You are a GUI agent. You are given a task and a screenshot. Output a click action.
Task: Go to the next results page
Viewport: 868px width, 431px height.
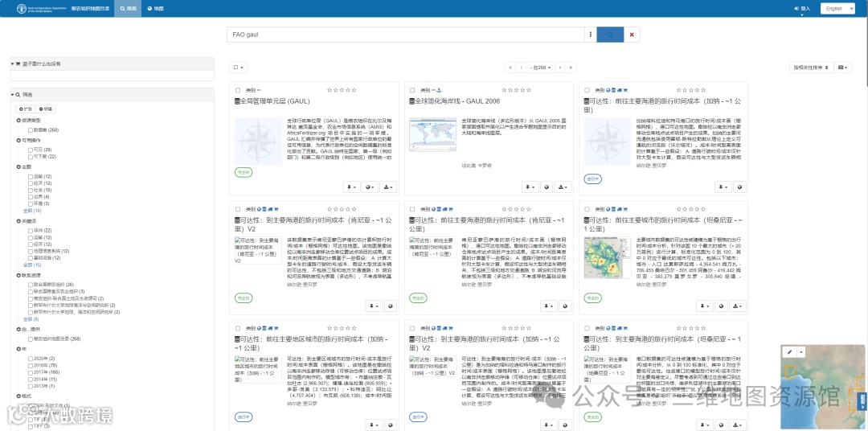tap(559, 67)
